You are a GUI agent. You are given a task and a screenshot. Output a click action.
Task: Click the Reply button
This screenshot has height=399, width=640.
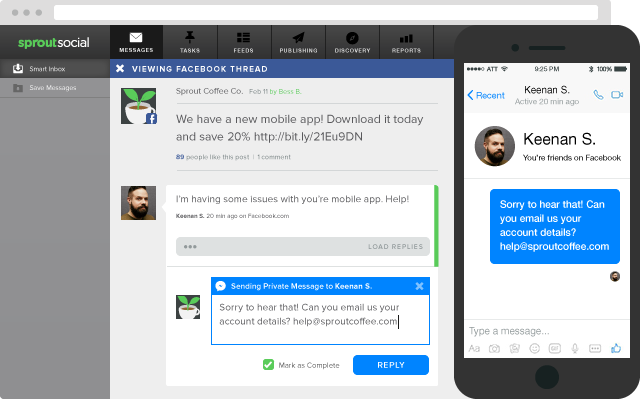pos(391,365)
